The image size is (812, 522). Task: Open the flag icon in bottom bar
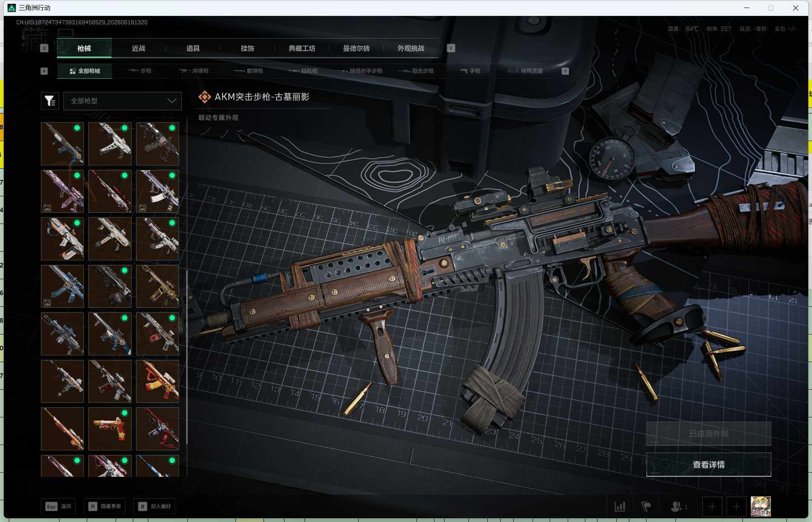tap(646, 507)
